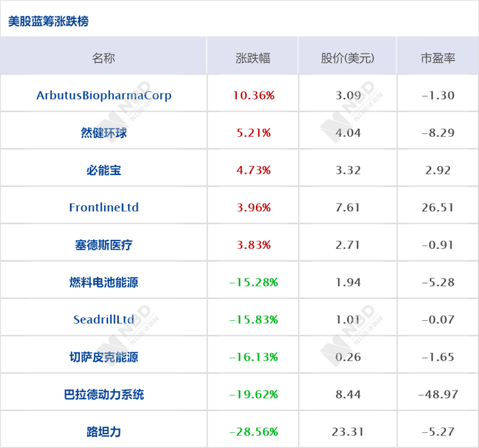
Task: Click the 23.31 stock price cell
Action: (x=348, y=432)
